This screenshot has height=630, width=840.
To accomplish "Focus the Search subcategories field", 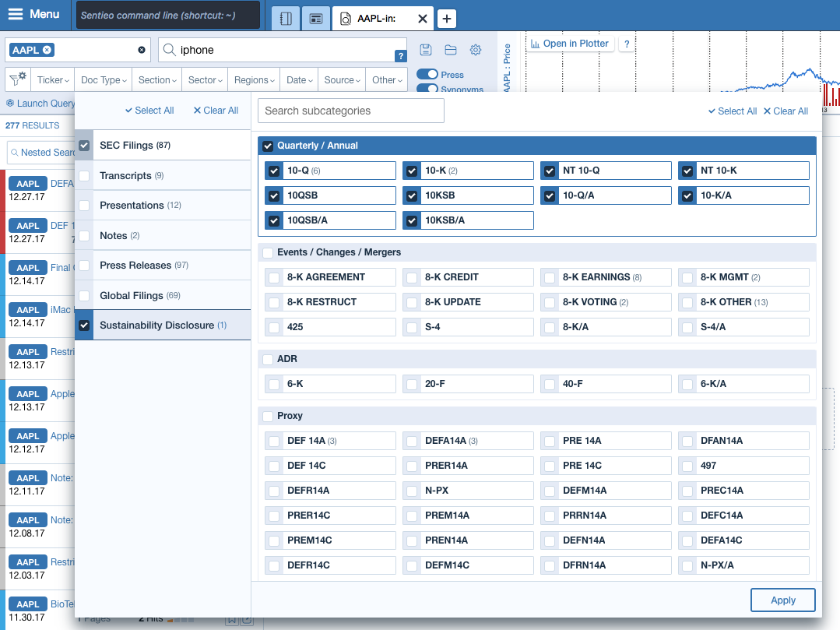I will (351, 111).
